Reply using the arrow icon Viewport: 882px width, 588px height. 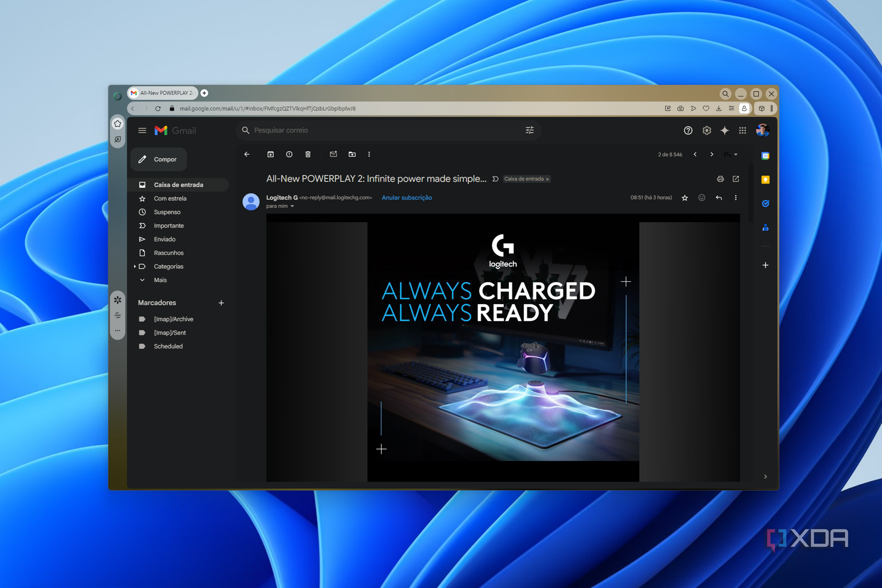coord(719,198)
